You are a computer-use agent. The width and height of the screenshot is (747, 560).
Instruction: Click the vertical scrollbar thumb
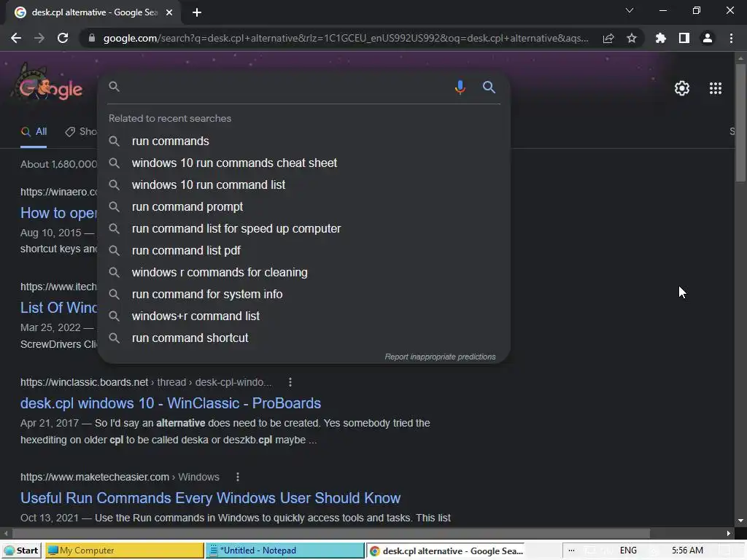point(740,122)
